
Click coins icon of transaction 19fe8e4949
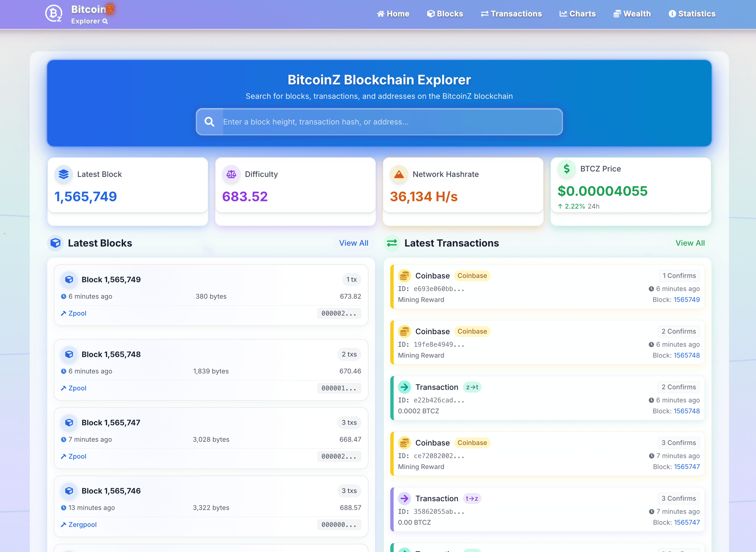(404, 331)
